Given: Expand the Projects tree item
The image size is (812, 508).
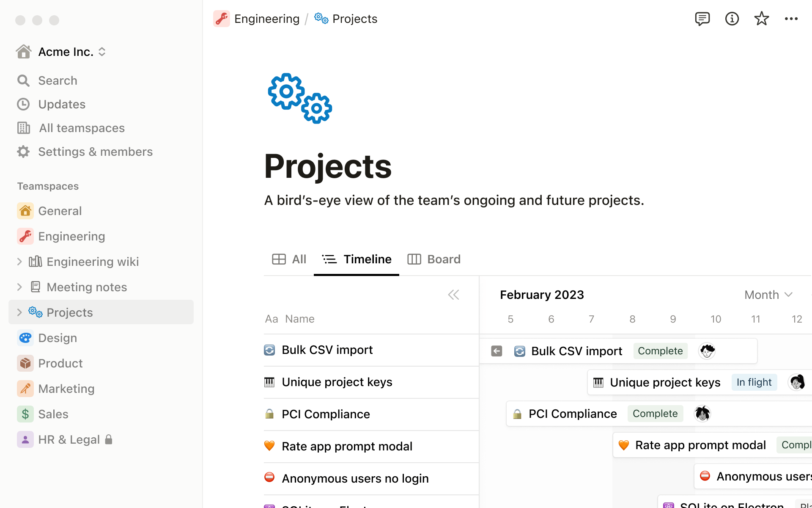Looking at the screenshot, I should pyautogui.click(x=19, y=312).
